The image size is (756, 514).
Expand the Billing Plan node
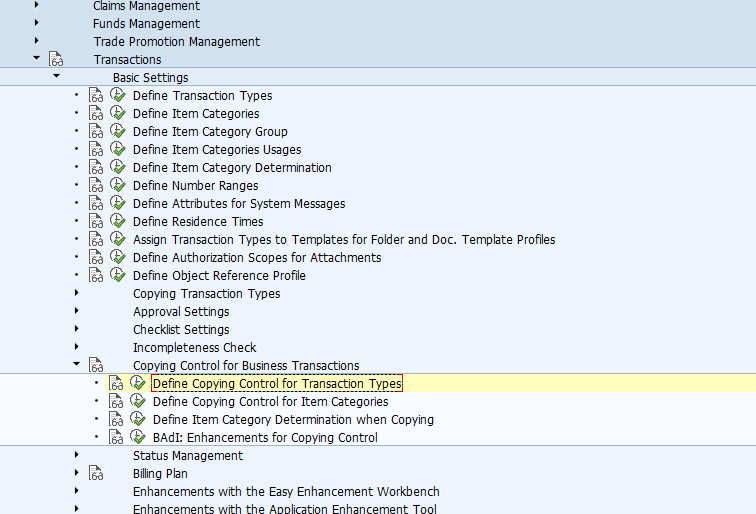76,473
